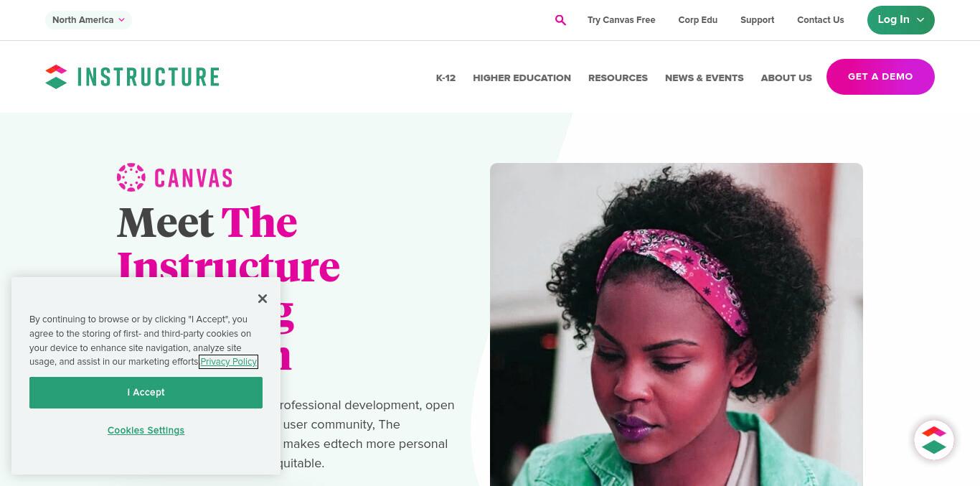Close the cookie consent popup
This screenshot has width=980, height=486.
coord(263,299)
